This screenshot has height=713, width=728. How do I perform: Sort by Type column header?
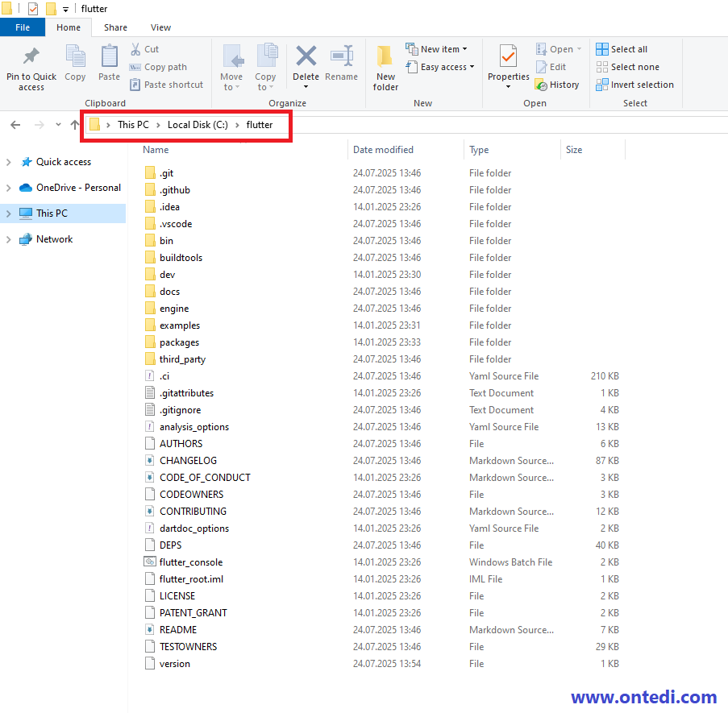(x=479, y=150)
